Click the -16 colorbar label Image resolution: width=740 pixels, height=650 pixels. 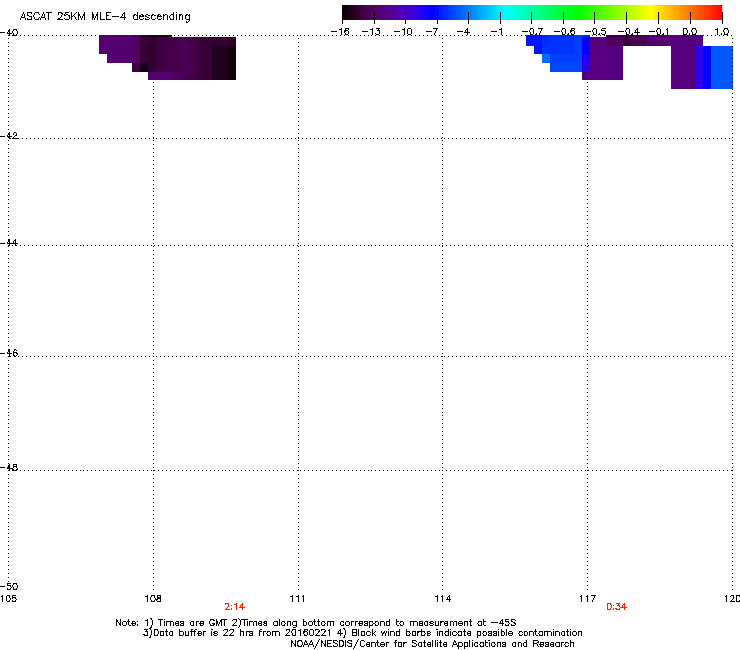click(x=340, y=32)
